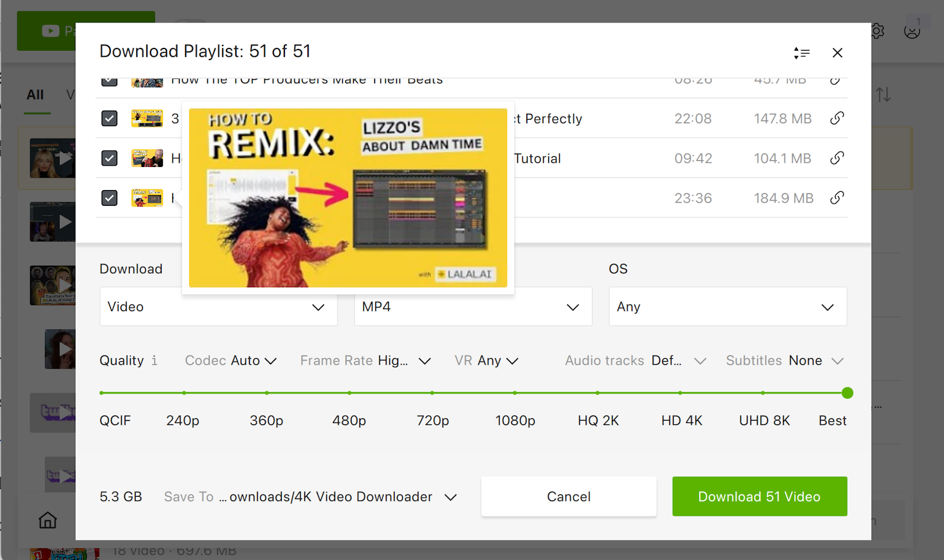Close the Download Playlist dialog

click(x=837, y=53)
